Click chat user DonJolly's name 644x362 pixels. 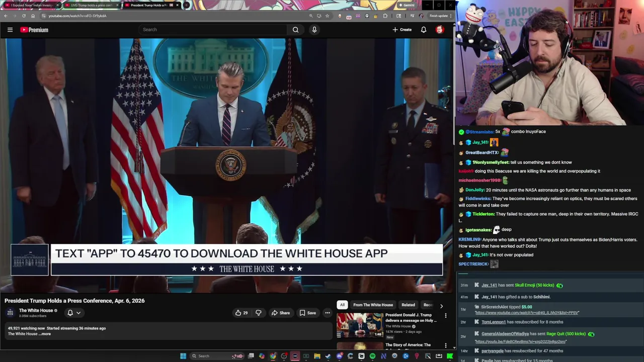coord(474,190)
